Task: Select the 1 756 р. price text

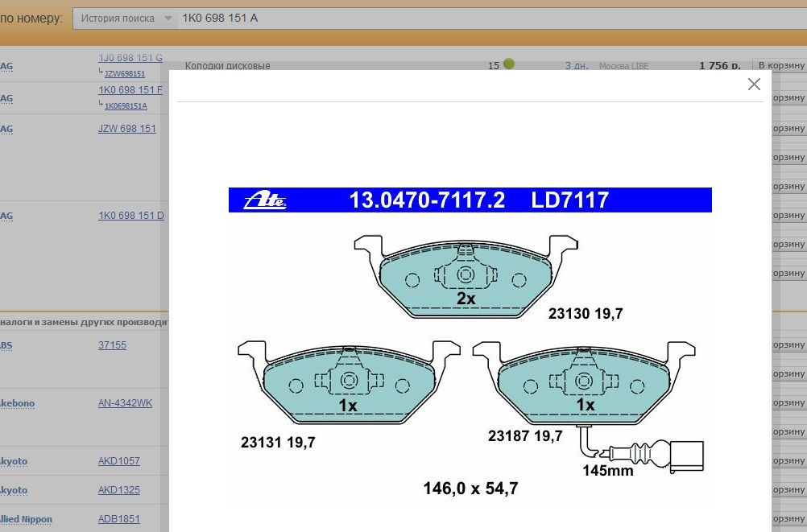Action: (x=719, y=66)
